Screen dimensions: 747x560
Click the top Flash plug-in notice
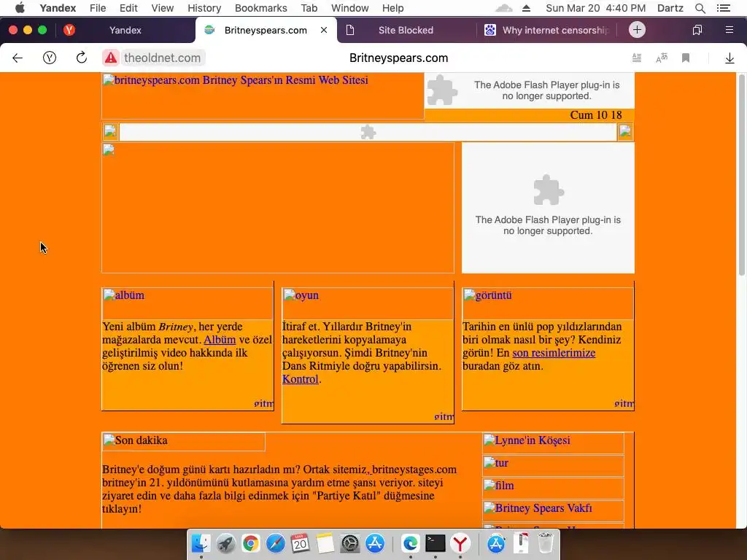[x=530, y=90]
